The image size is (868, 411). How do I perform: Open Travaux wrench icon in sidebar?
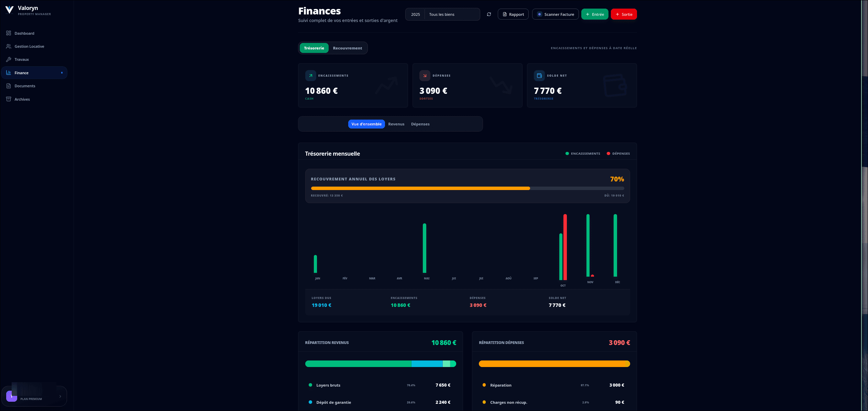(9, 59)
